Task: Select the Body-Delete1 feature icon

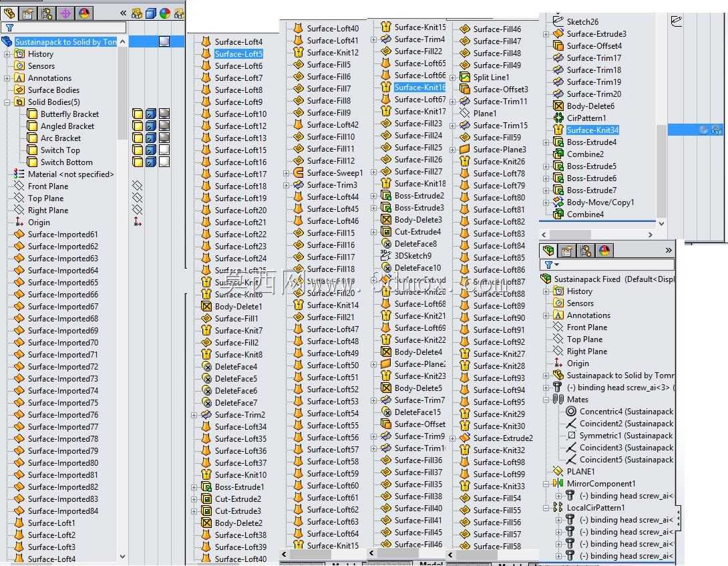Action: point(206,306)
